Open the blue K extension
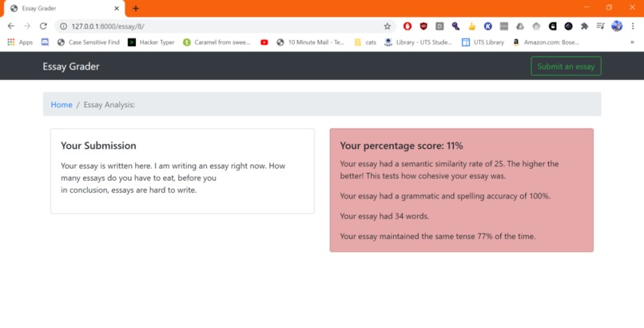The image size is (644, 328). [x=487, y=26]
